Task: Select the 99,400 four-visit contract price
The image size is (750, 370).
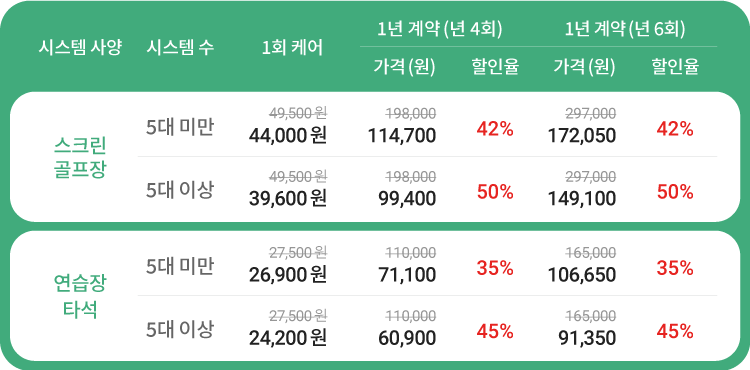Action: [407, 198]
